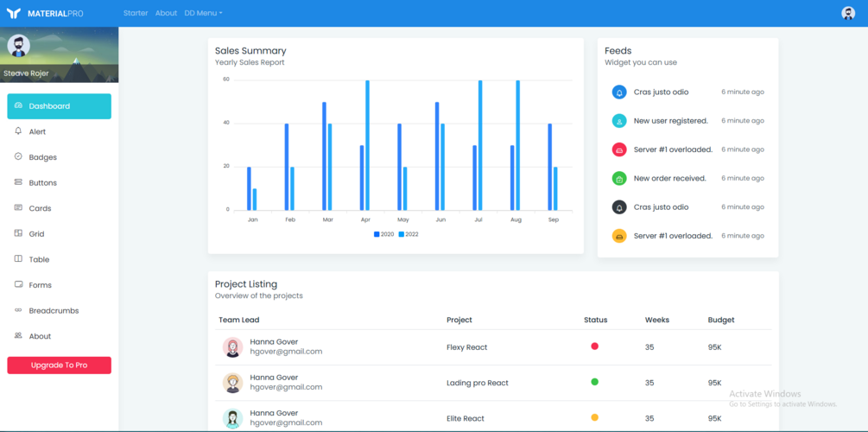Click the yellow status dot for Elite React
The height and width of the screenshot is (432, 868).
point(594,417)
